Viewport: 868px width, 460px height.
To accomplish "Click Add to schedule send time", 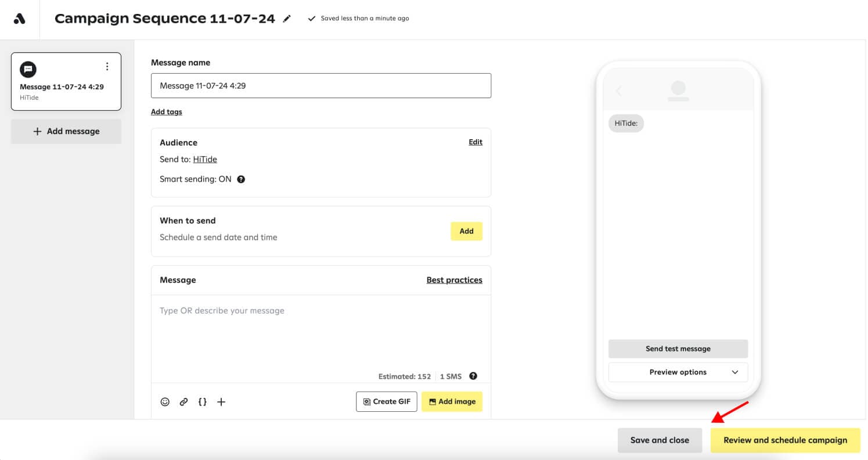I will click(x=466, y=231).
